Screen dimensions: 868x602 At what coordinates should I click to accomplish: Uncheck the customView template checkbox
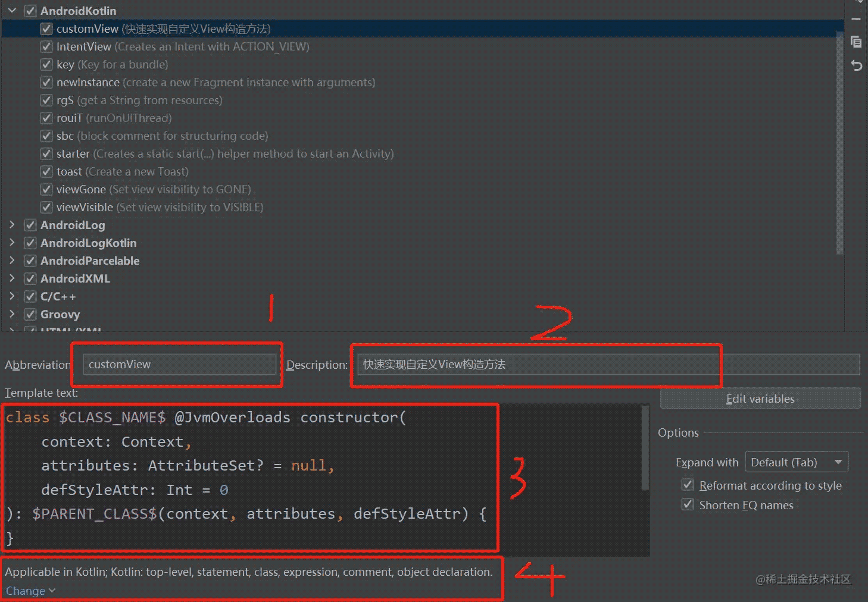point(46,29)
